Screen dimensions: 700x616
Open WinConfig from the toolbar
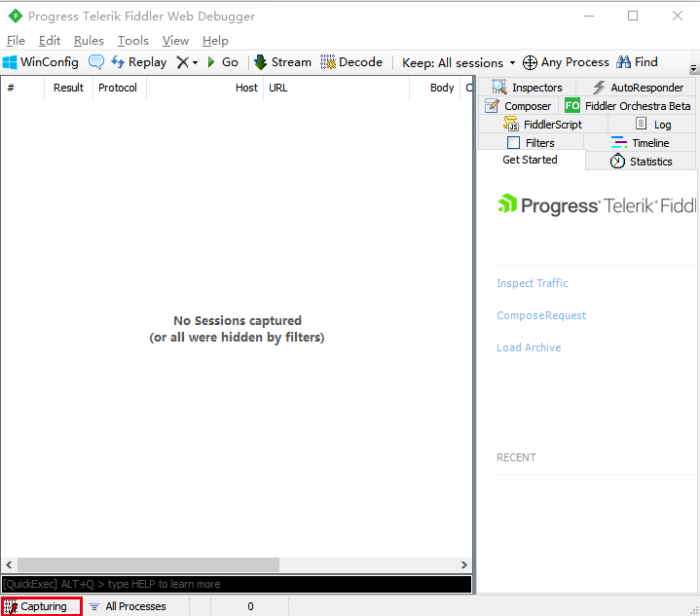tap(41, 62)
